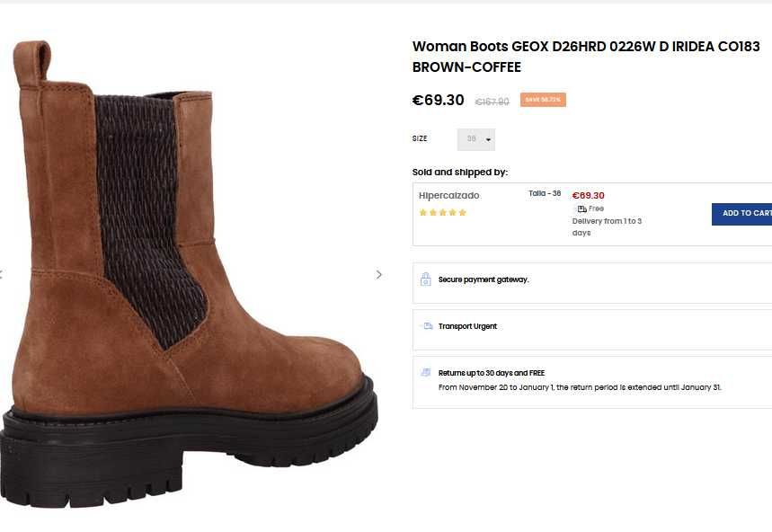Click the urgent transport truck icon

pyautogui.click(x=426, y=326)
